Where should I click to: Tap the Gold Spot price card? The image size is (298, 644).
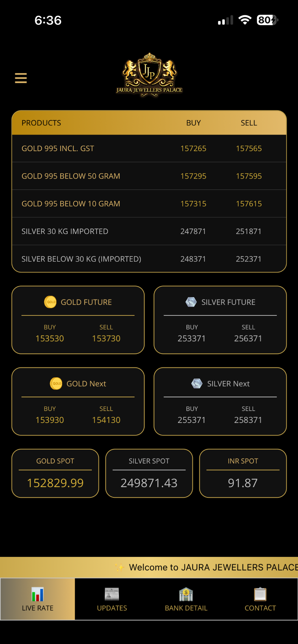(x=55, y=473)
